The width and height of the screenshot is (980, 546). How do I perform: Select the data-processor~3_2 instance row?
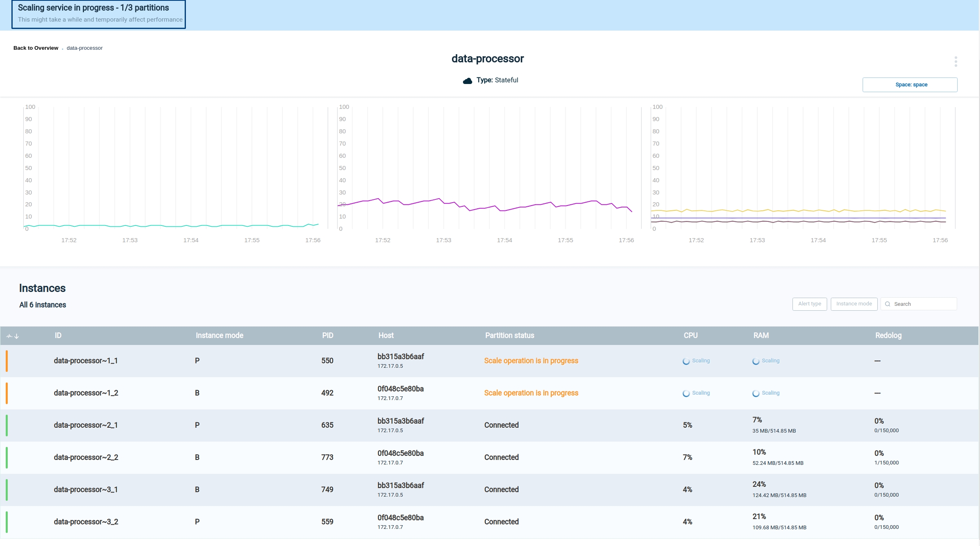(x=86, y=522)
